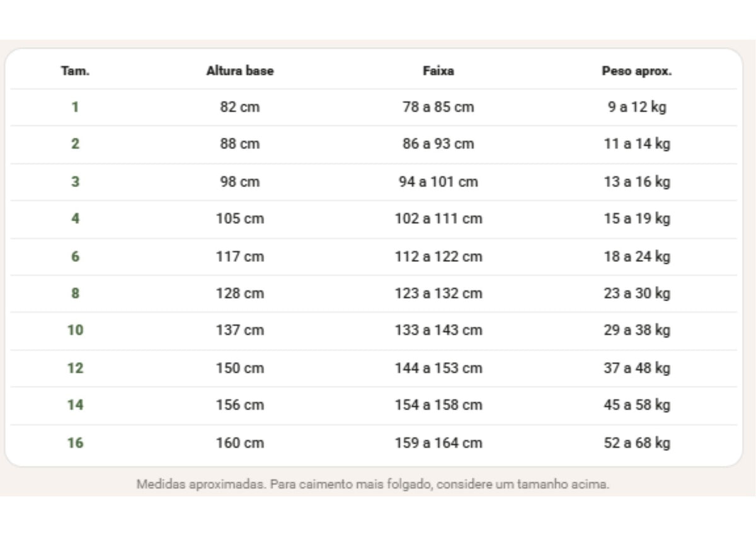756x536 pixels.
Task: Select size 6 row number
Action: pos(75,256)
